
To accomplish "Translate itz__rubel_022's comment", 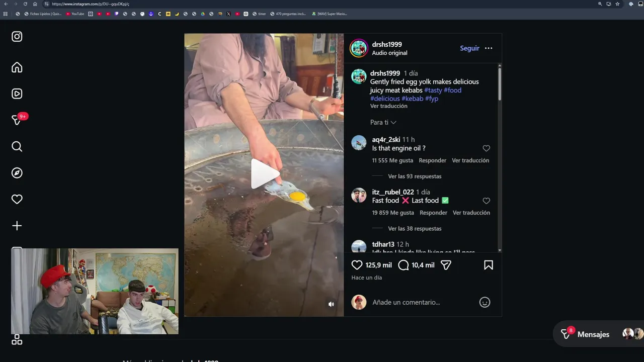I will coord(471,213).
